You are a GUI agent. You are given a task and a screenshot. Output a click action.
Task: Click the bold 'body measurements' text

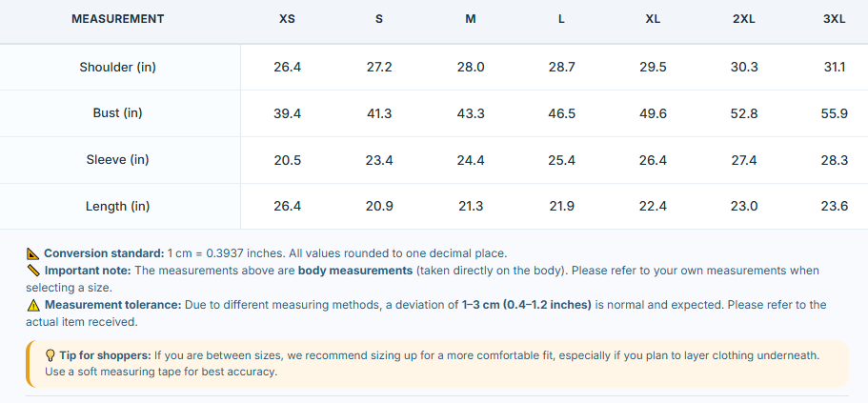tap(355, 271)
